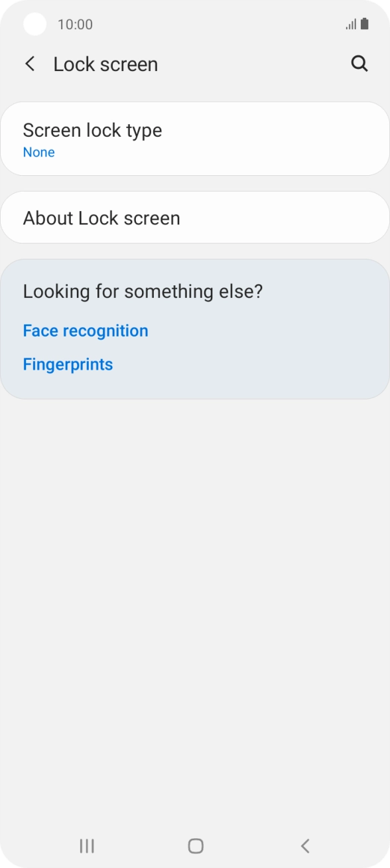Tap the About Lock screen row text

pyautogui.click(x=101, y=218)
